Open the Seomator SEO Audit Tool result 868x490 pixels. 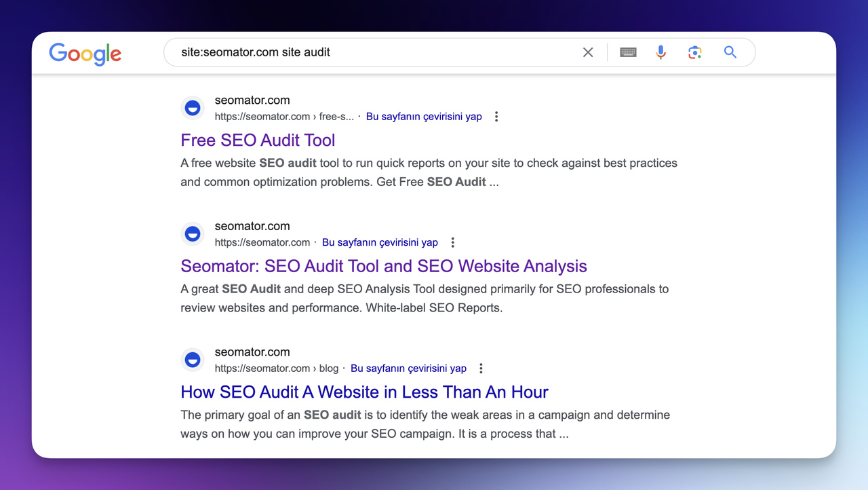pyautogui.click(x=383, y=266)
